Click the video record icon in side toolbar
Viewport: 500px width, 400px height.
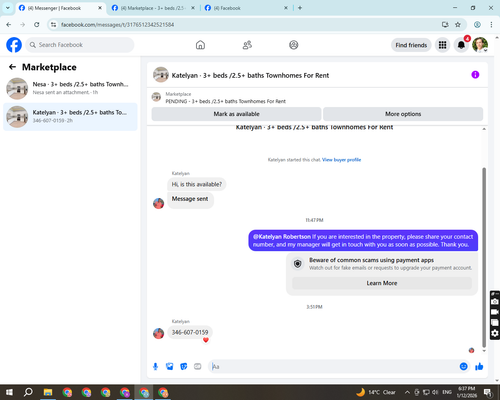[x=495, y=312]
